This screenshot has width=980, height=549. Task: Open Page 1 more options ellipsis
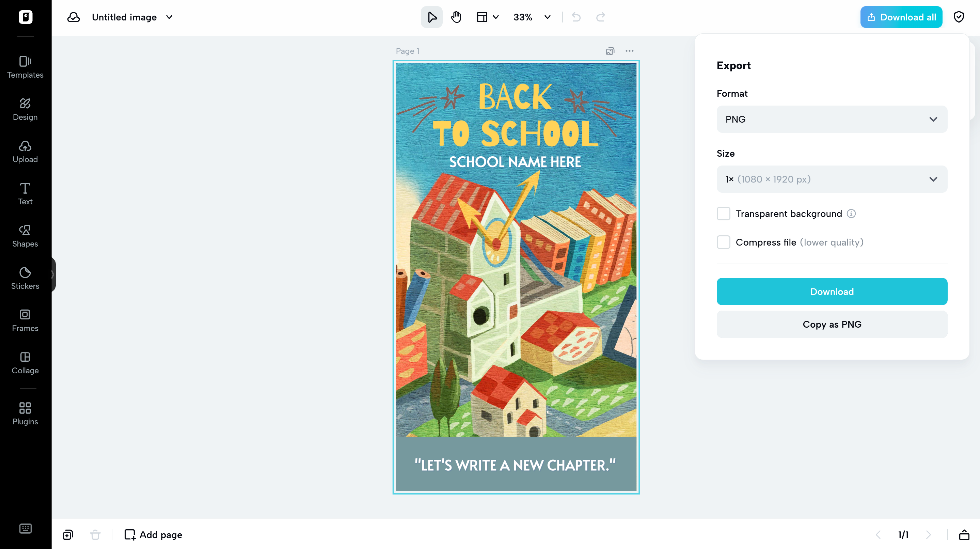coord(629,51)
